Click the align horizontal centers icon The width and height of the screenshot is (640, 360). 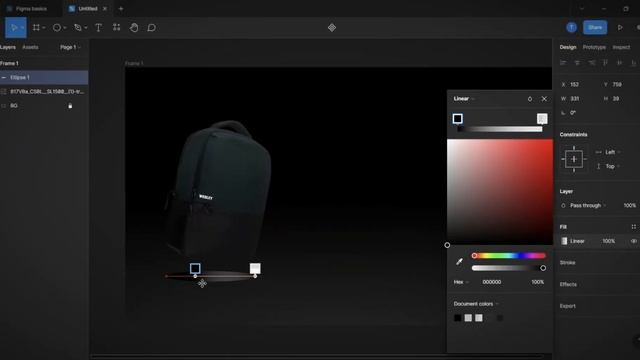click(577, 63)
